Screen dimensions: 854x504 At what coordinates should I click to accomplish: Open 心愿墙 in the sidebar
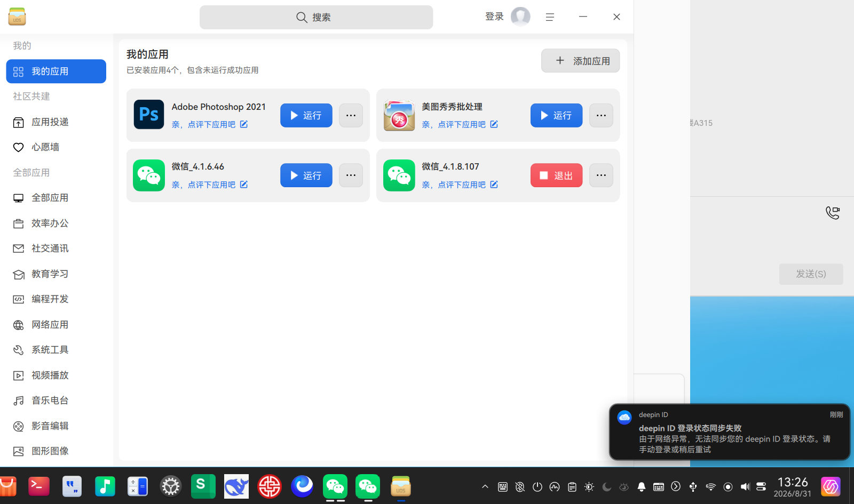coord(56,147)
